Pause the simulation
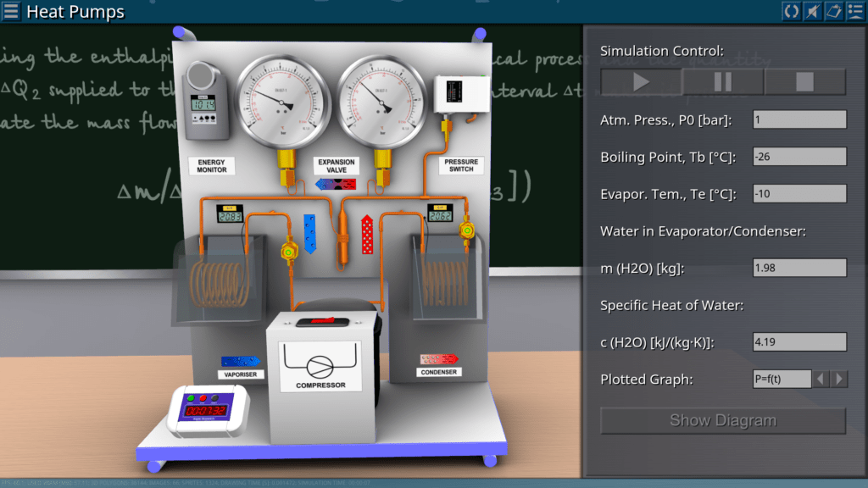 coord(723,81)
